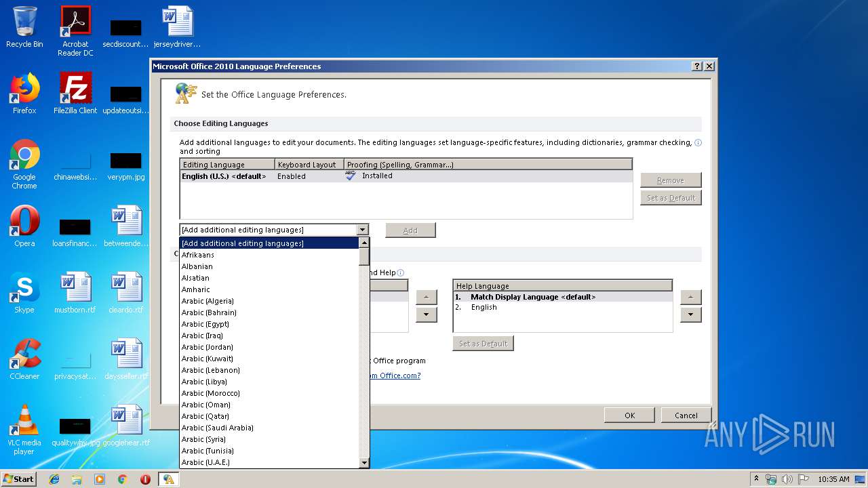868x488 pixels.
Task: Pick Arabic (Bahrain) in the dropdown list
Action: coord(269,312)
